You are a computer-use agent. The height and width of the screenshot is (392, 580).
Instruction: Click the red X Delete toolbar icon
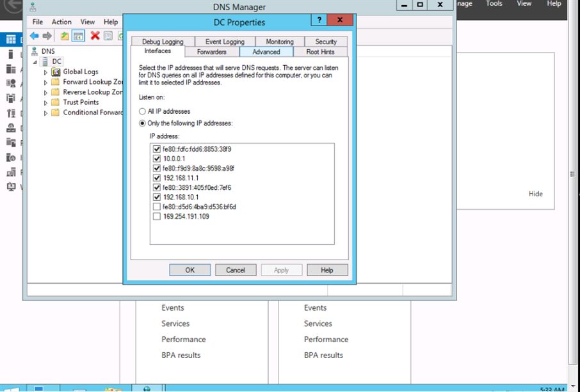click(95, 36)
